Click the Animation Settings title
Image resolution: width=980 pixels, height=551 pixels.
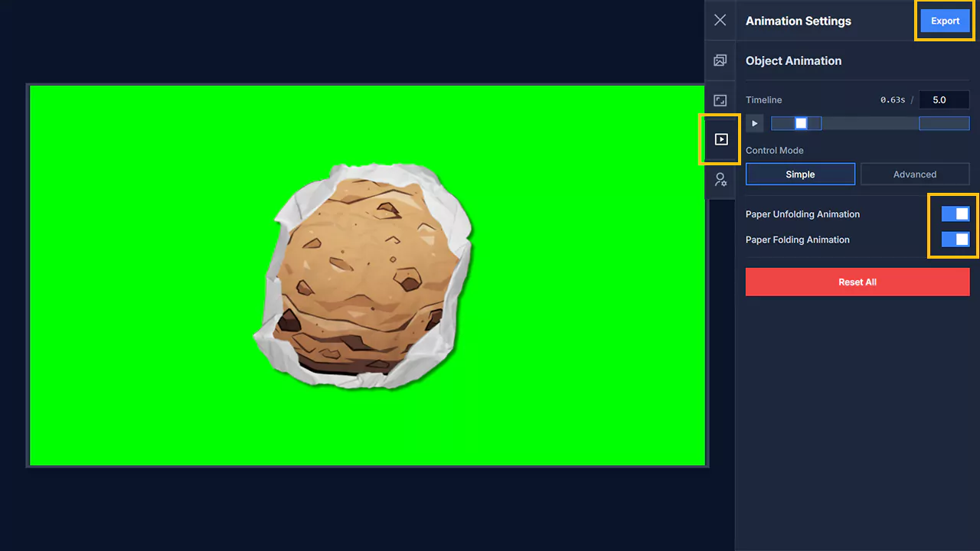(x=798, y=21)
